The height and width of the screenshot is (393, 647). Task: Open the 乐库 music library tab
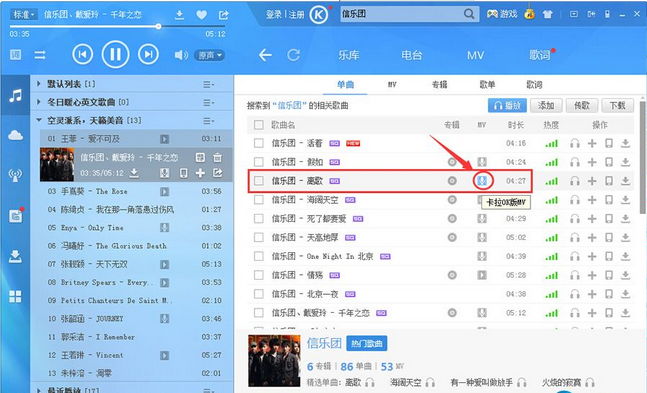[349, 55]
